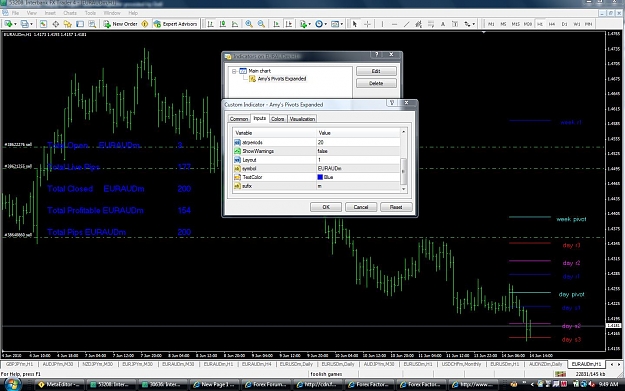Open the periodicity clock dropdown

pyautogui.click(x=321, y=24)
